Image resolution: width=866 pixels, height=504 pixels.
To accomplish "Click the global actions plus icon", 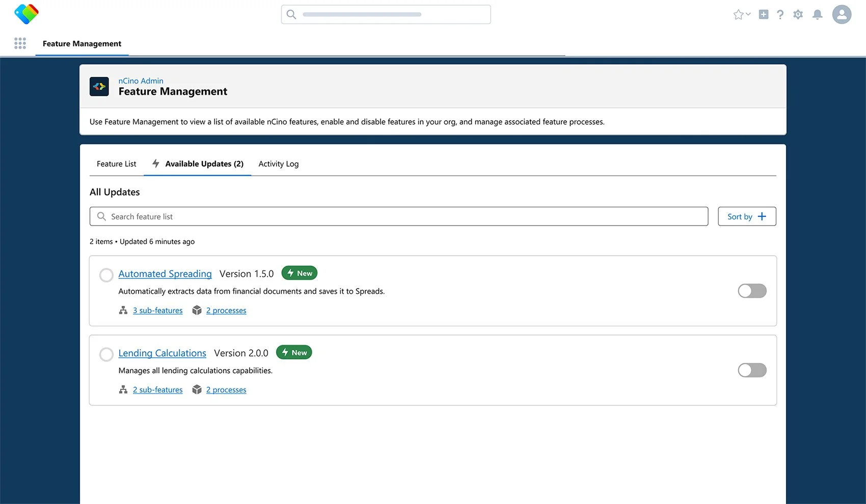I will (764, 15).
